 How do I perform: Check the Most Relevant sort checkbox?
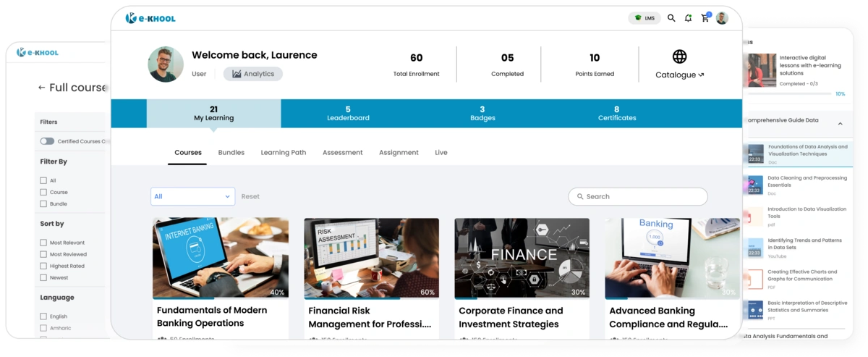pos(43,243)
